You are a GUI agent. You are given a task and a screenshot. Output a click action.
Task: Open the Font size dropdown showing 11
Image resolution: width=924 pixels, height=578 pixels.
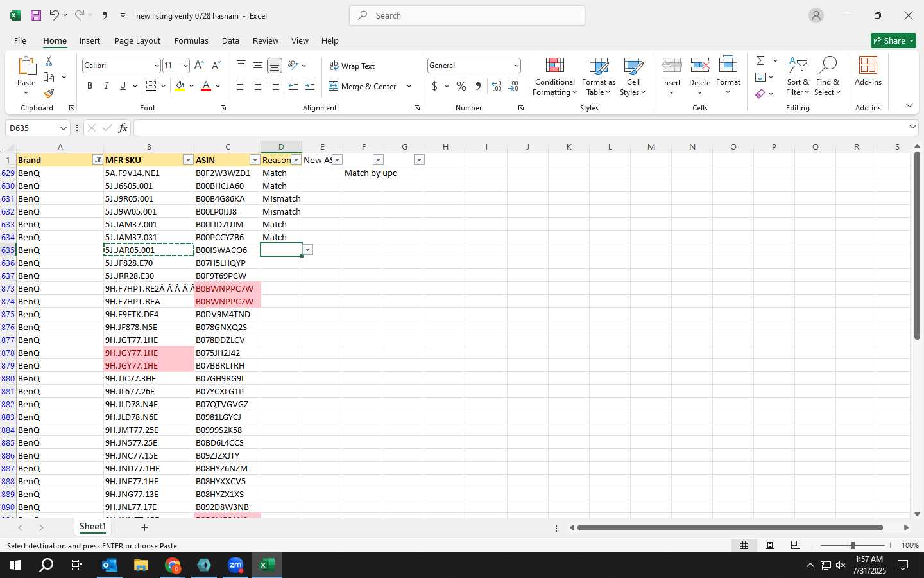click(185, 66)
